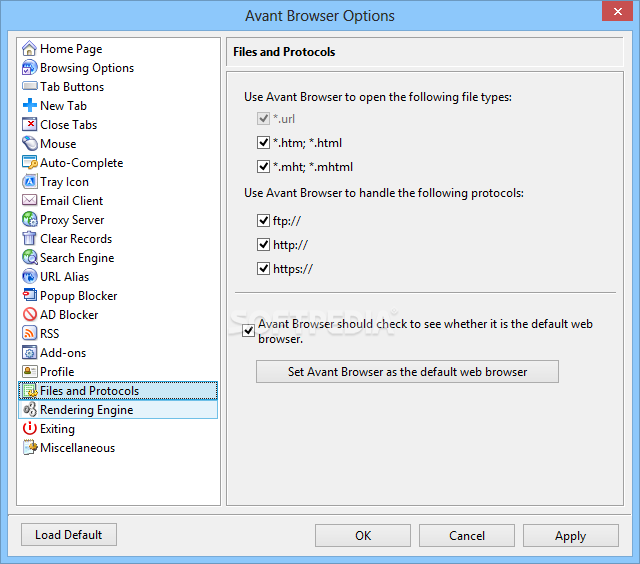Toggle the *.url file type checkbox
640x564 pixels.
(x=263, y=119)
